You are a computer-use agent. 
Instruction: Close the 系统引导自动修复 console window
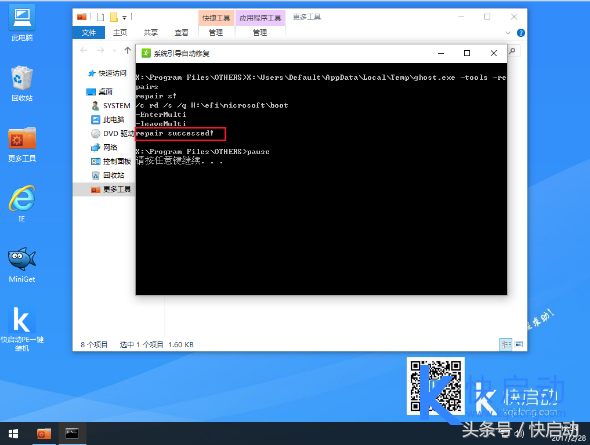tap(494, 53)
